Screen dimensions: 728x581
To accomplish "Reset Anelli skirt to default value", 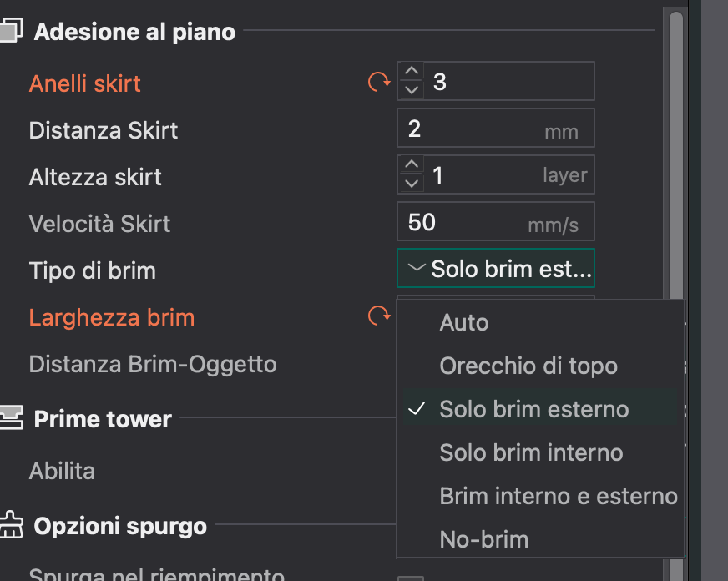I will [379, 82].
